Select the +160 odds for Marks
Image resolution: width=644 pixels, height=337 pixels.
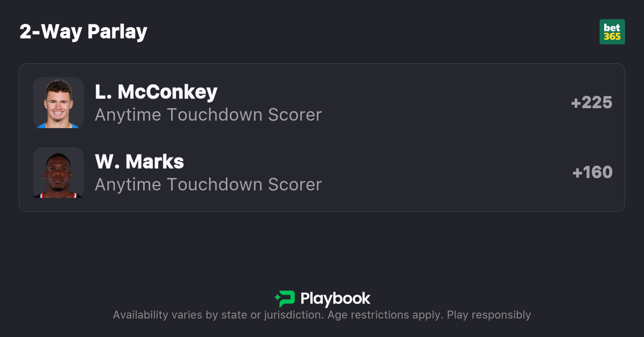click(592, 172)
